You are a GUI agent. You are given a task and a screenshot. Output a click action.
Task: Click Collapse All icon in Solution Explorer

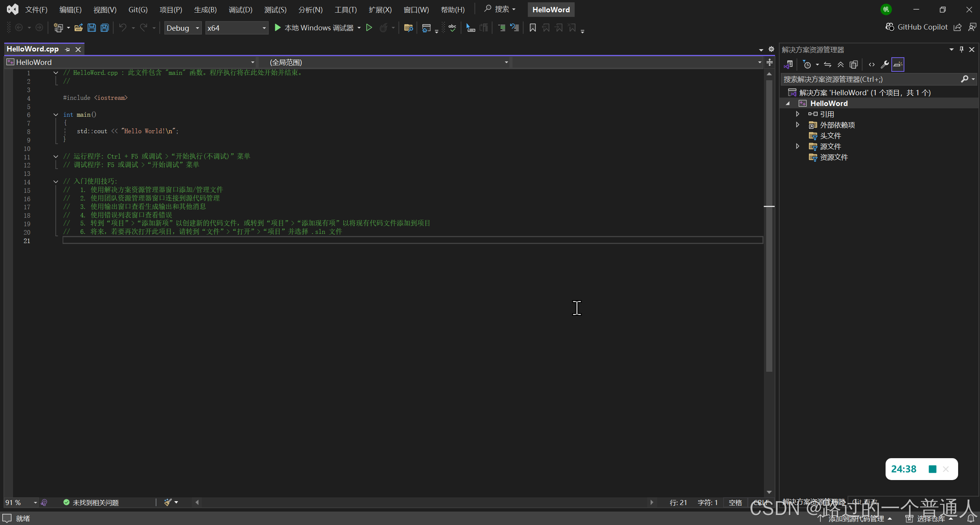pos(840,65)
